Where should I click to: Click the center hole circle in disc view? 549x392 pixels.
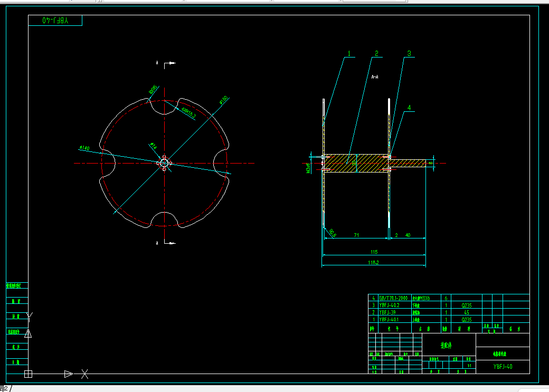pyautogui.click(x=164, y=163)
